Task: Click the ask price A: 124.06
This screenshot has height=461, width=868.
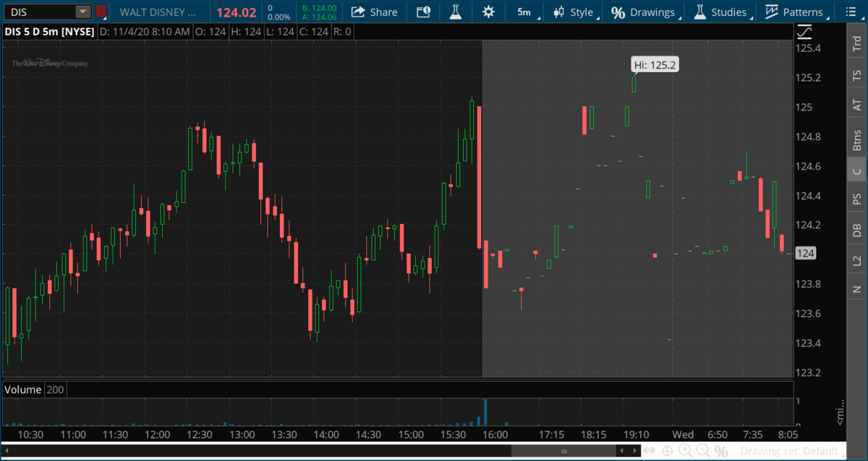Action: click(319, 17)
